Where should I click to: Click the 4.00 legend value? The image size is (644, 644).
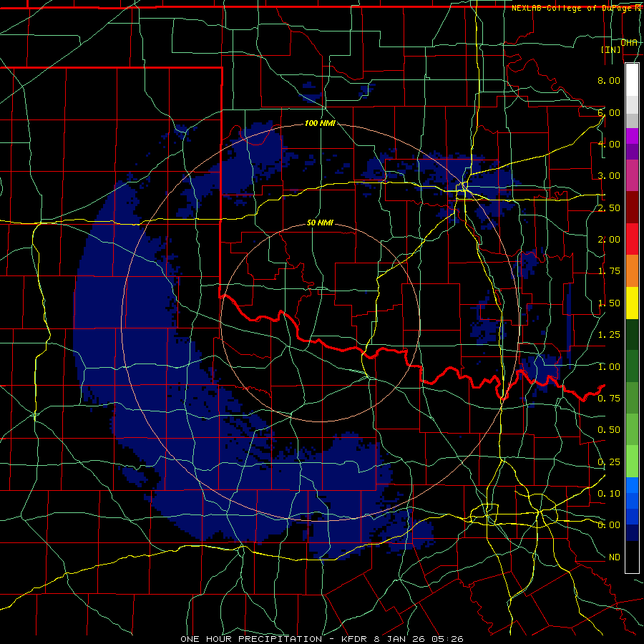coord(609,144)
